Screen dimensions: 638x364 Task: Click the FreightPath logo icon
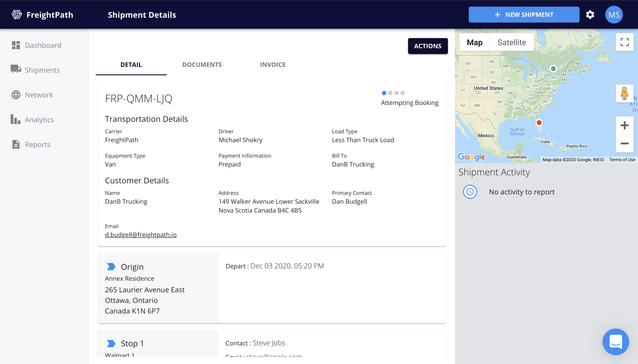click(x=17, y=15)
